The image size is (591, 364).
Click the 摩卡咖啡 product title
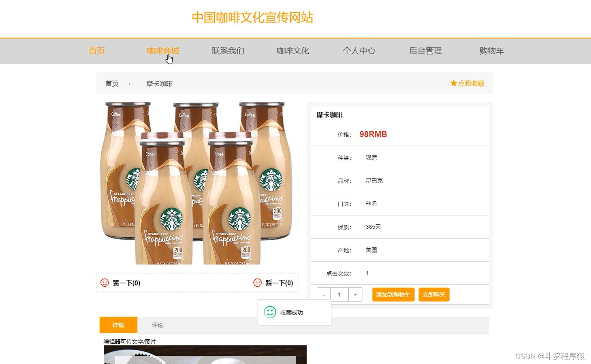[329, 115]
